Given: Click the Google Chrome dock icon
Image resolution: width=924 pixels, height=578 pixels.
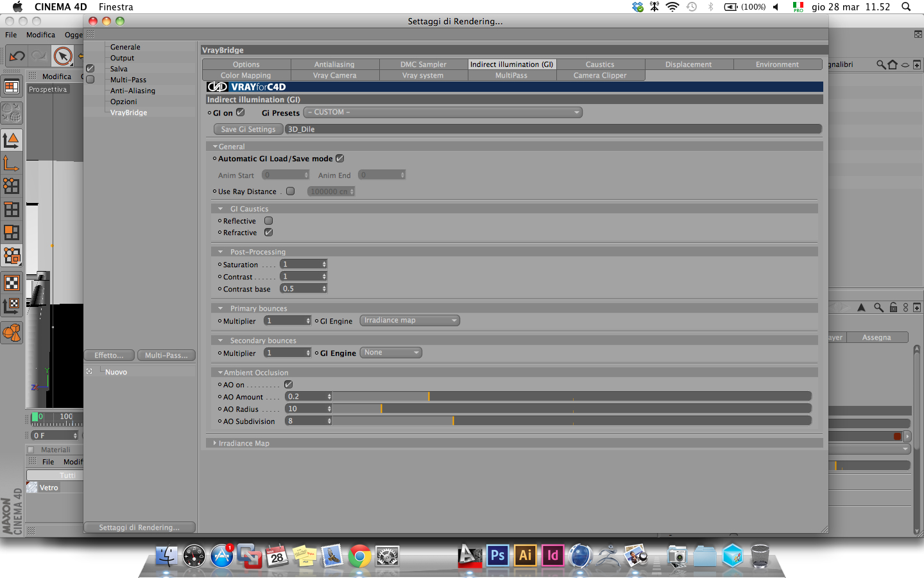Looking at the screenshot, I should pos(360,556).
